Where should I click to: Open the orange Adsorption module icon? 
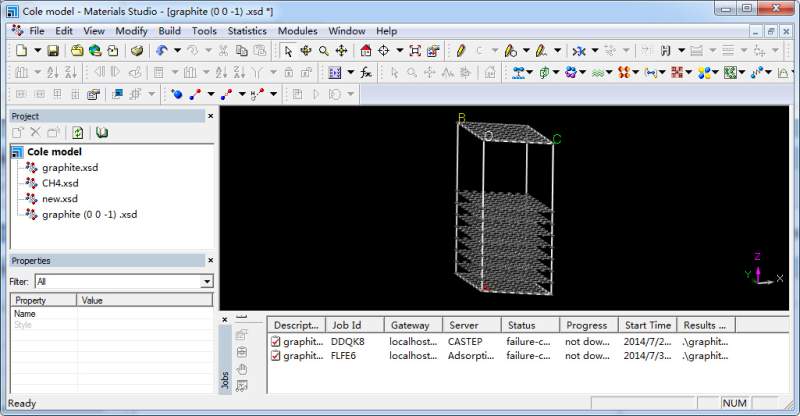[x=624, y=72]
